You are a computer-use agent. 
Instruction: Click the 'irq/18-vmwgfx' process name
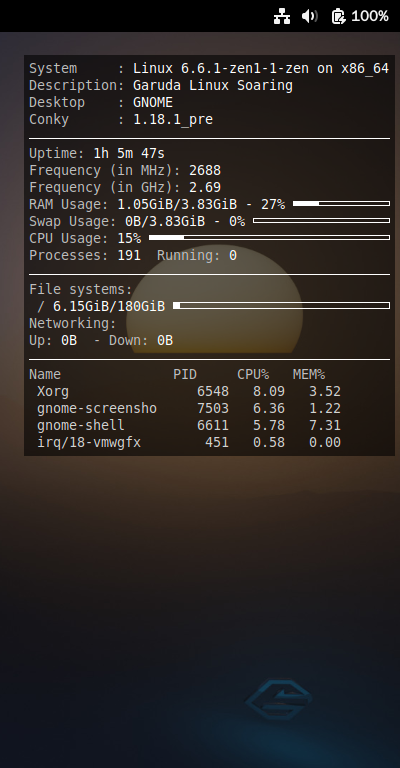click(89, 443)
